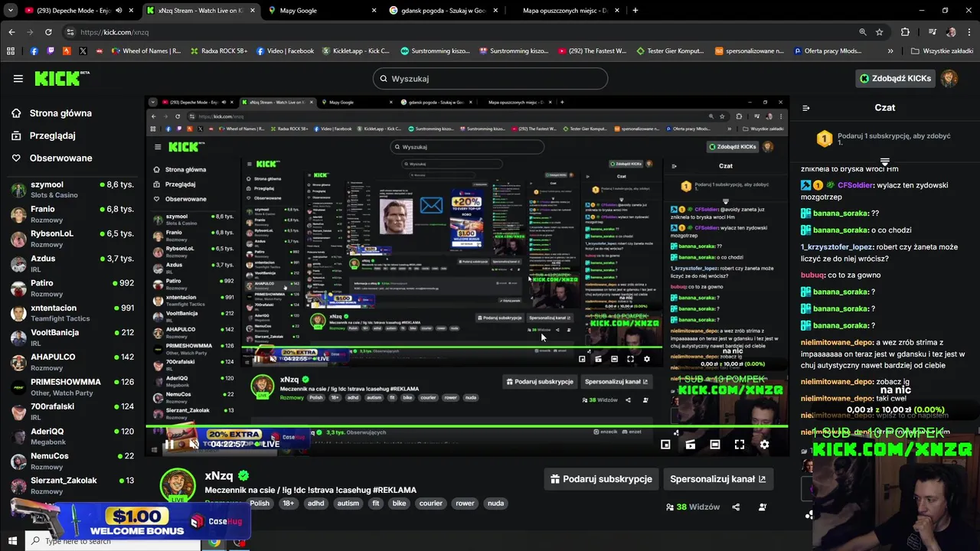Collapse the chat panel with arrow icon

806,108
